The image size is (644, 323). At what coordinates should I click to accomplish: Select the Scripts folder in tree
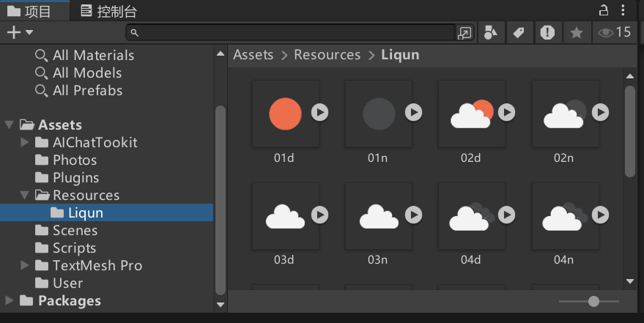tap(74, 248)
